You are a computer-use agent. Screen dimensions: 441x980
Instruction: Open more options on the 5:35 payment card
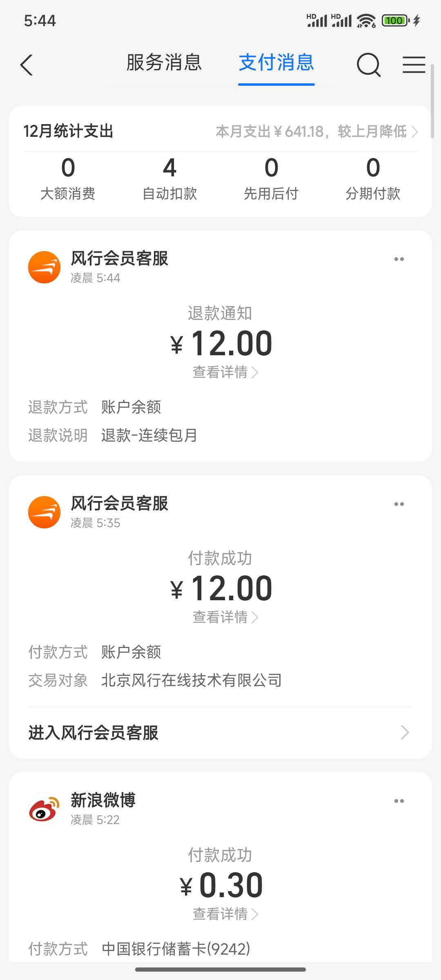point(399,504)
